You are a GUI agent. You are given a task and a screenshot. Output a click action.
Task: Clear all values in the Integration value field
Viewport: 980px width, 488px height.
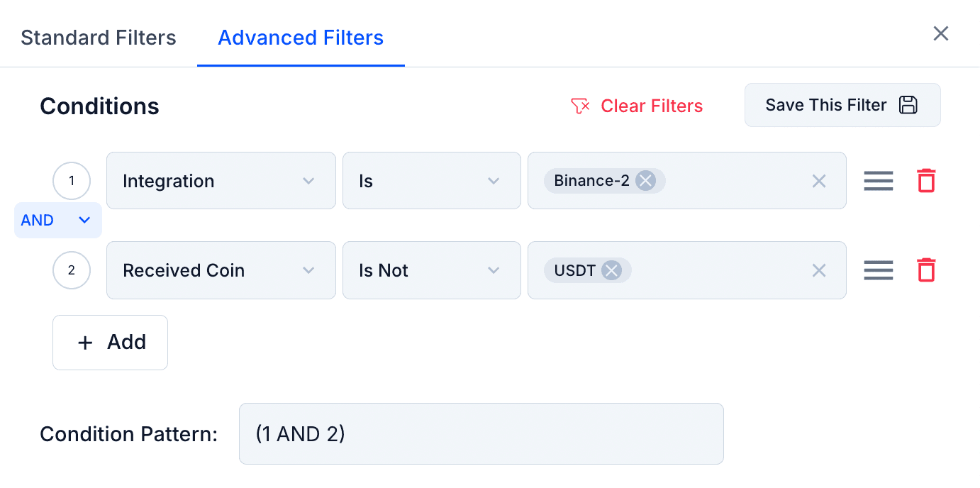819,181
